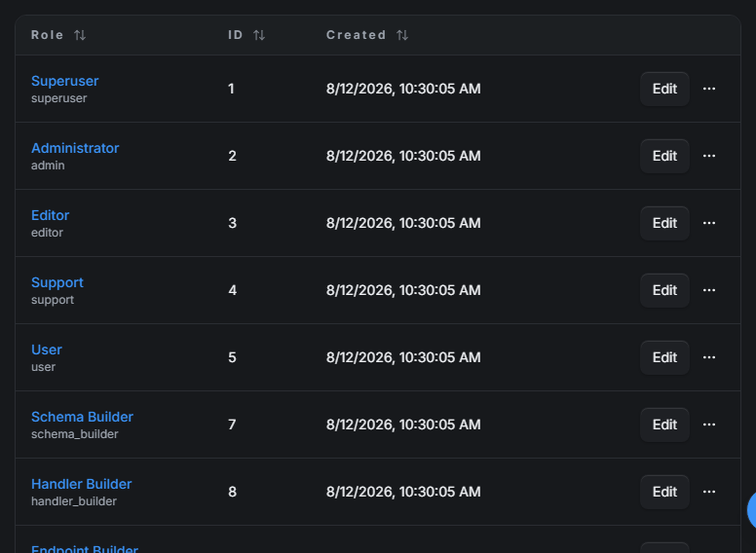Click the Created column header text
Image resolution: width=756 pixels, height=553 pixels.
[356, 35]
